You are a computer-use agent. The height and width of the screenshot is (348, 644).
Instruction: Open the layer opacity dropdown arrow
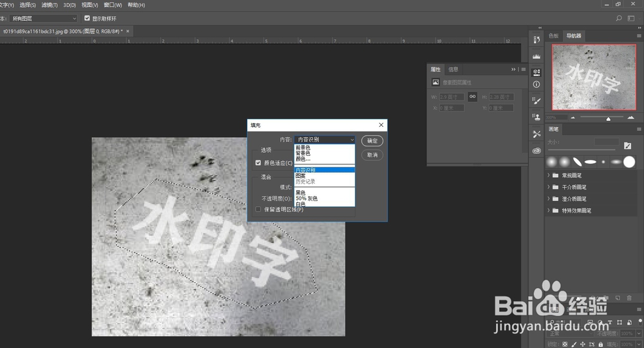[x=639, y=333]
